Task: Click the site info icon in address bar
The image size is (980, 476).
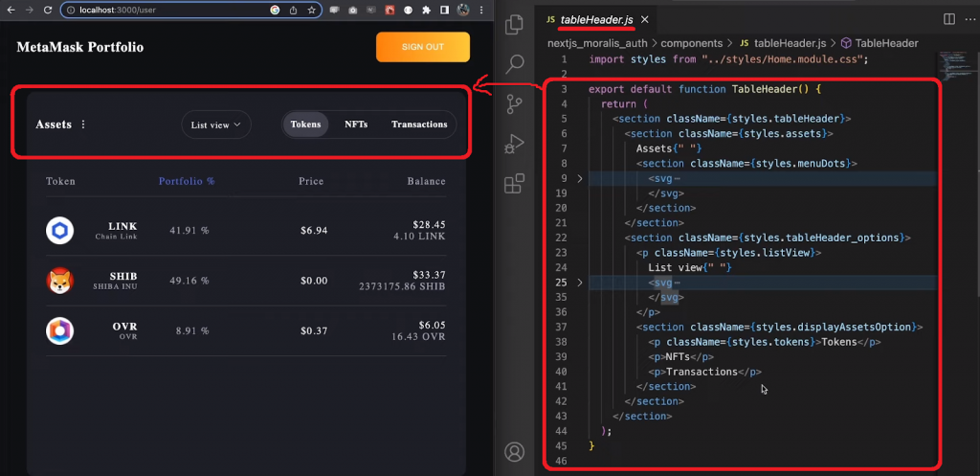Action: 71,10
